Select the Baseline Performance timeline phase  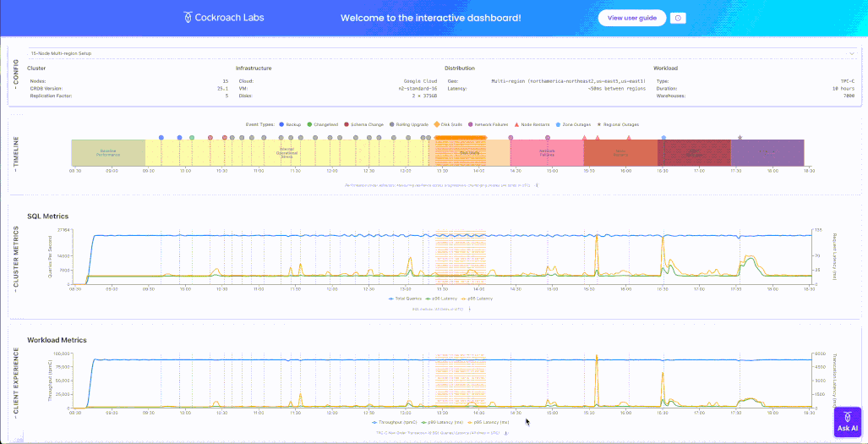point(108,153)
